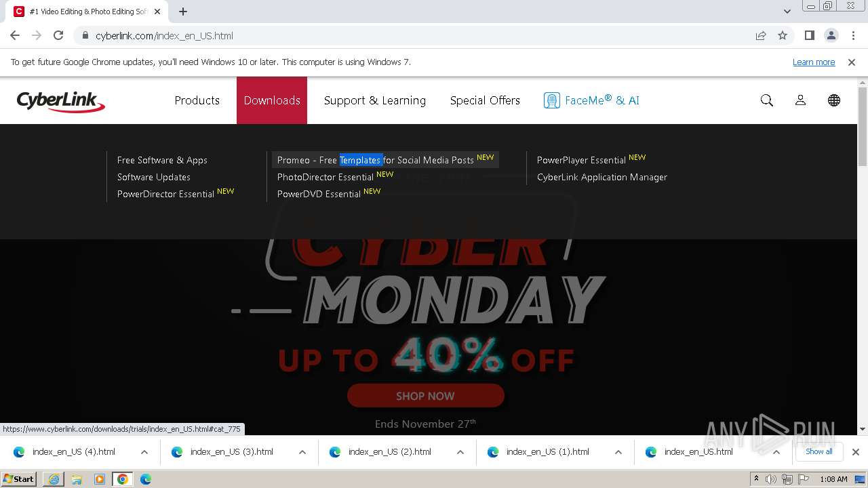Viewport: 868px width, 488px height.
Task: Go back with the browser back arrow
Action: tap(15, 35)
